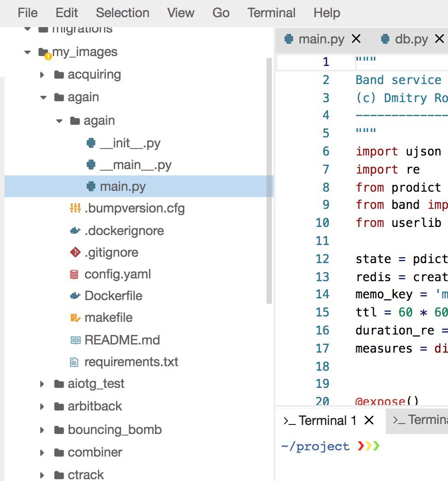Click the Python icon beside __init__.py

pyautogui.click(x=91, y=143)
